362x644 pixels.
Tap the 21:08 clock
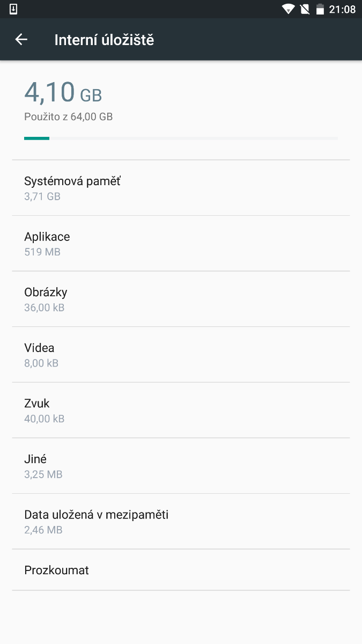343,9
